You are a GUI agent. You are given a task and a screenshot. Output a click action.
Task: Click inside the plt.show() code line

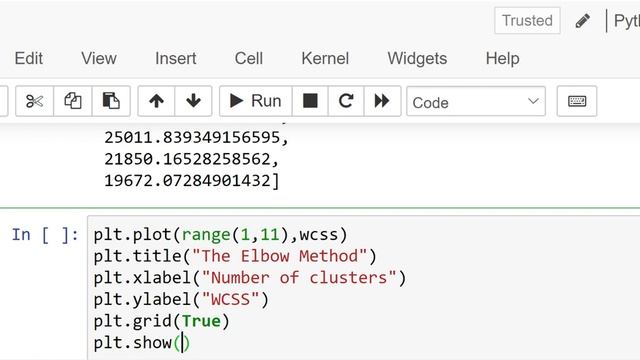pos(142,343)
